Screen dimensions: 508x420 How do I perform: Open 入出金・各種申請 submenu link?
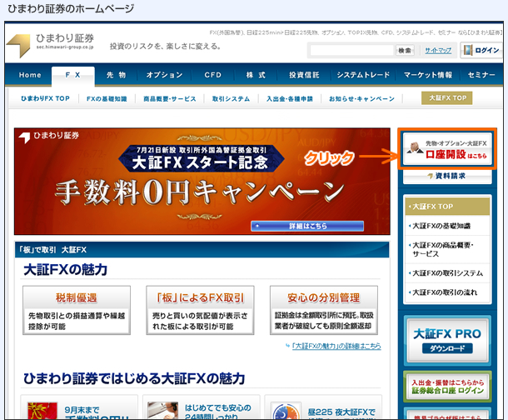pyautogui.click(x=289, y=99)
